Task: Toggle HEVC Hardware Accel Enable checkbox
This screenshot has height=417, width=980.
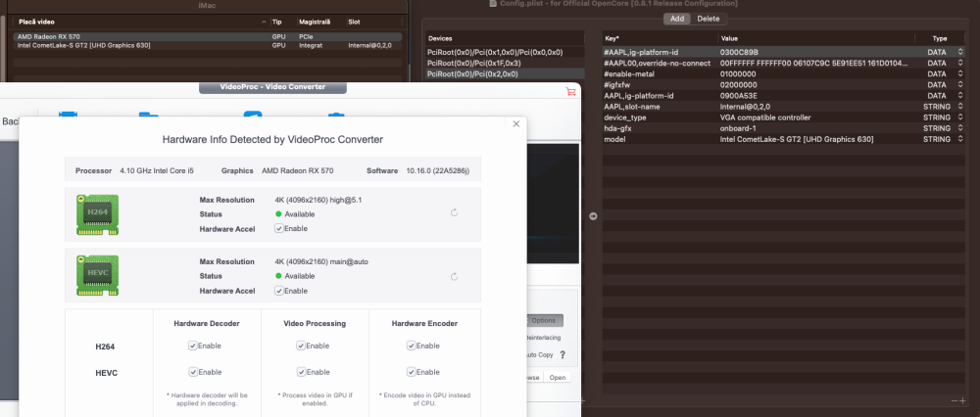Action: [278, 291]
